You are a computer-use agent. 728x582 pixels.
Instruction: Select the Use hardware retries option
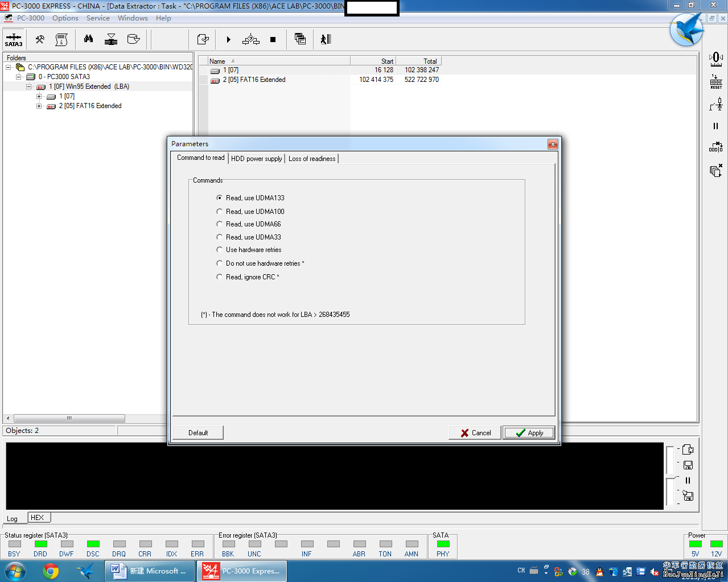click(220, 250)
